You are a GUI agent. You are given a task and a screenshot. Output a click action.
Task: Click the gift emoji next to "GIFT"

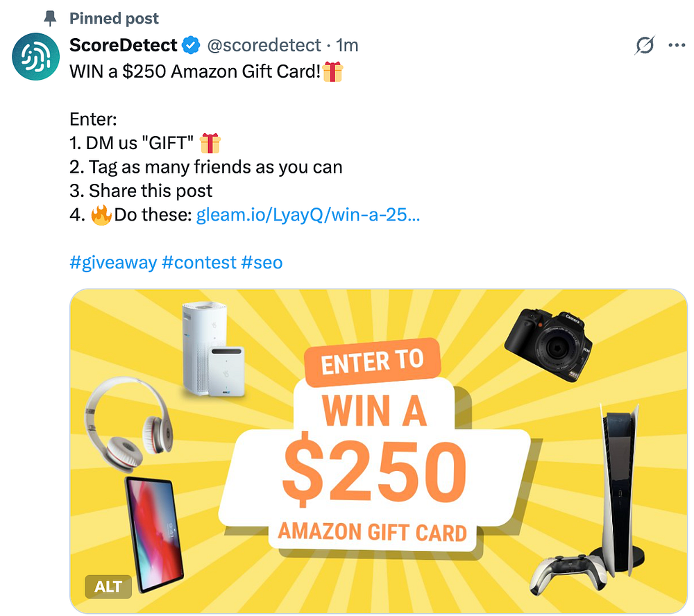point(210,144)
